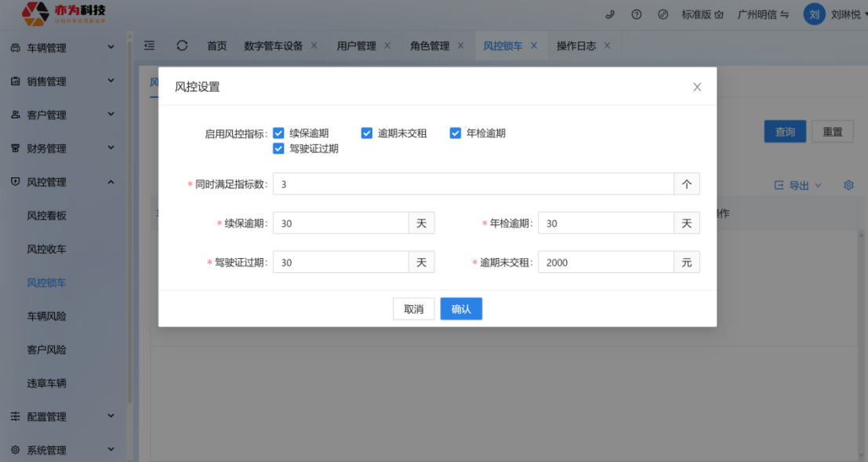Toggle the 驾驶证过期 checkbox
This screenshot has height=462, width=868.
tap(278, 148)
